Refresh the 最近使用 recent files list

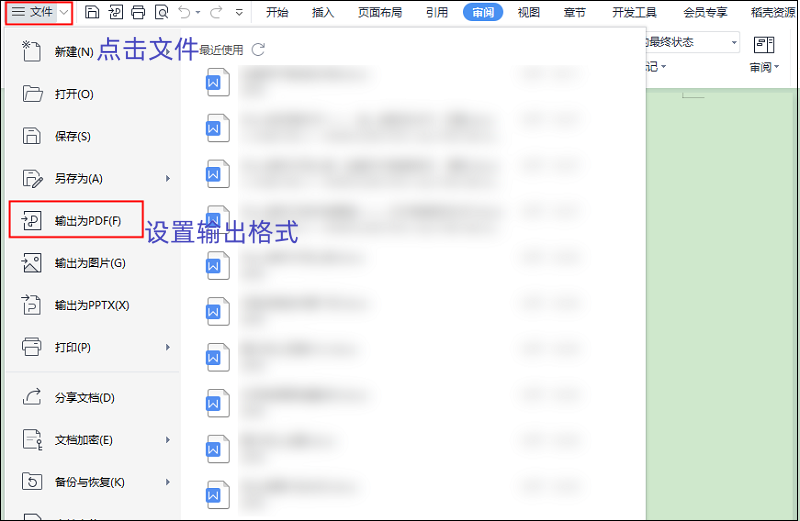point(259,49)
